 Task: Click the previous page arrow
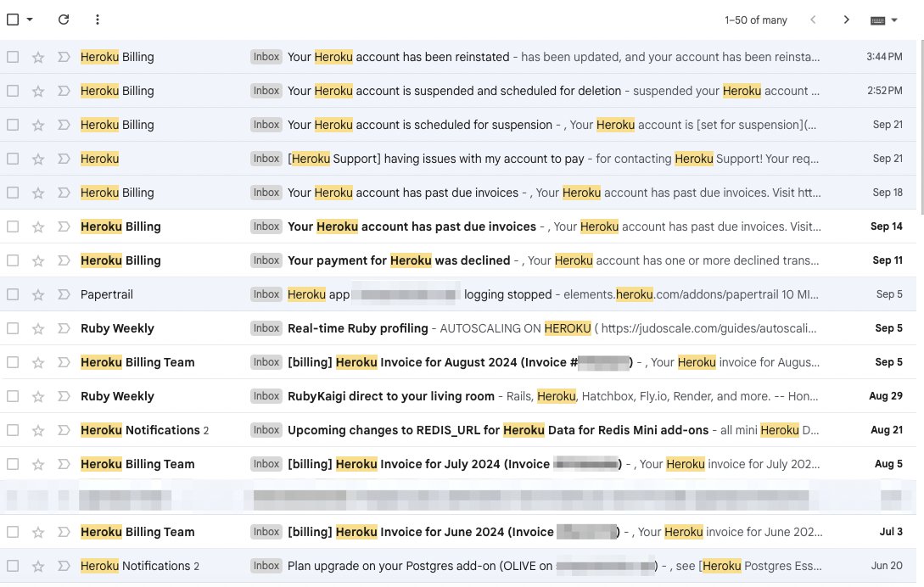coord(813,20)
